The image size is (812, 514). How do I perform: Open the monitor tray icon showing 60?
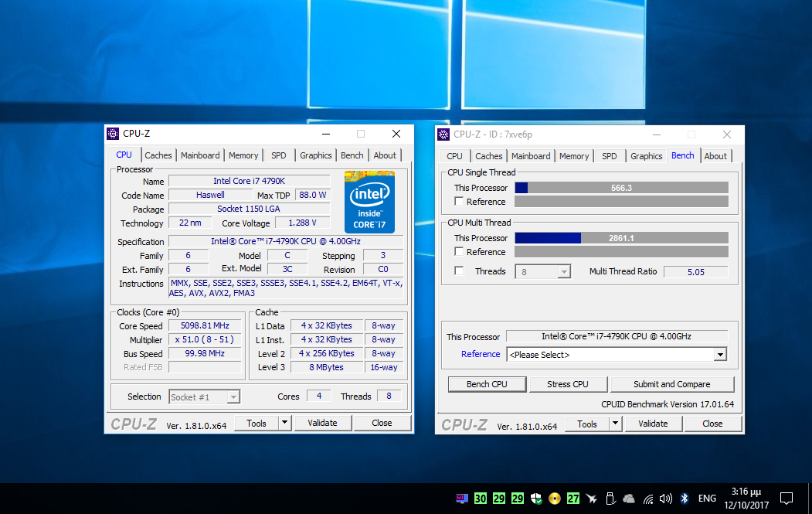point(461,499)
